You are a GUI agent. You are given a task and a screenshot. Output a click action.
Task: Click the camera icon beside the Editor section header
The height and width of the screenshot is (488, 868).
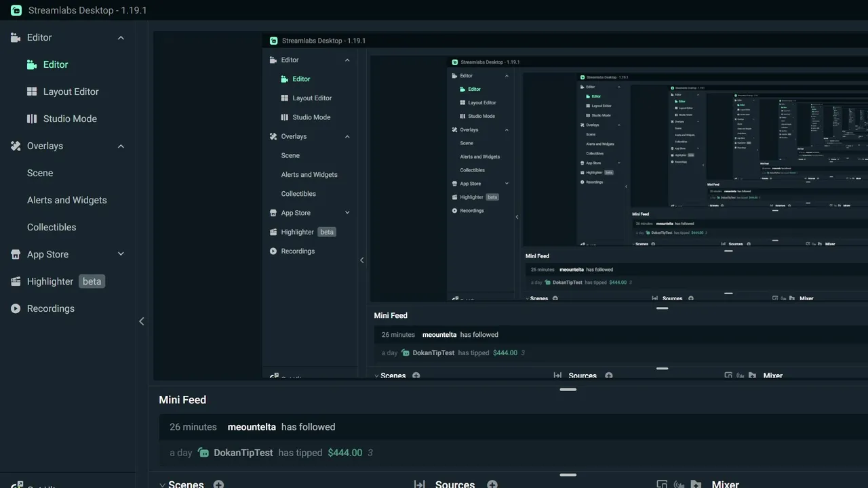coord(16,37)
